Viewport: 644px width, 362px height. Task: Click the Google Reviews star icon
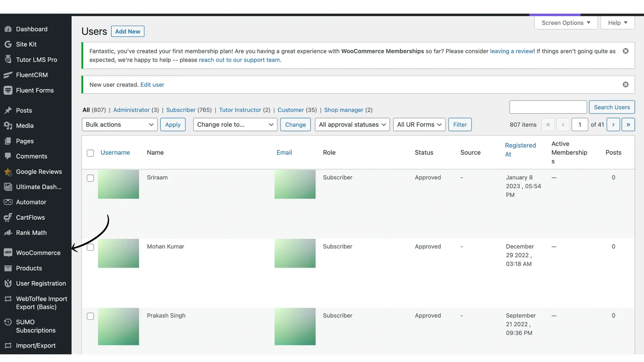(8, 172)
